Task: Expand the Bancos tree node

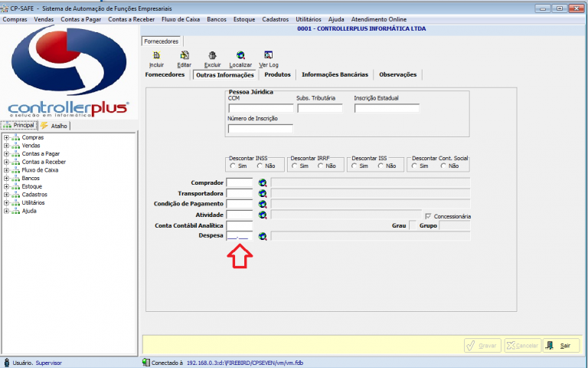Action: 6,179
